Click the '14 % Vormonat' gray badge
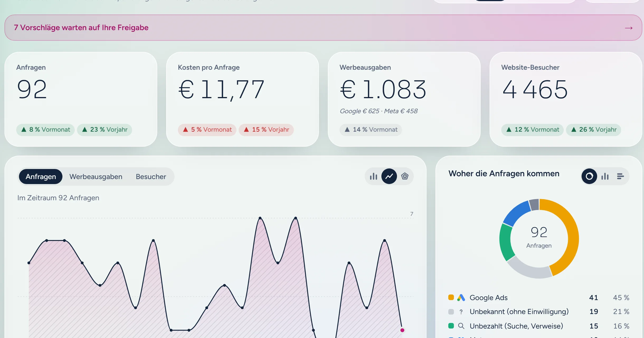This screenshot has height=338, width=644. (371, 130)
